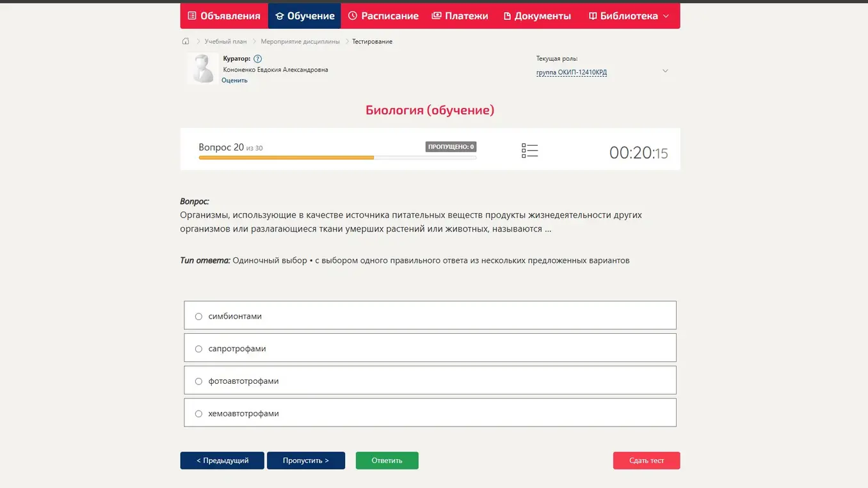Open the question list icon
868x488 pixels.
(x=529, y=151)
